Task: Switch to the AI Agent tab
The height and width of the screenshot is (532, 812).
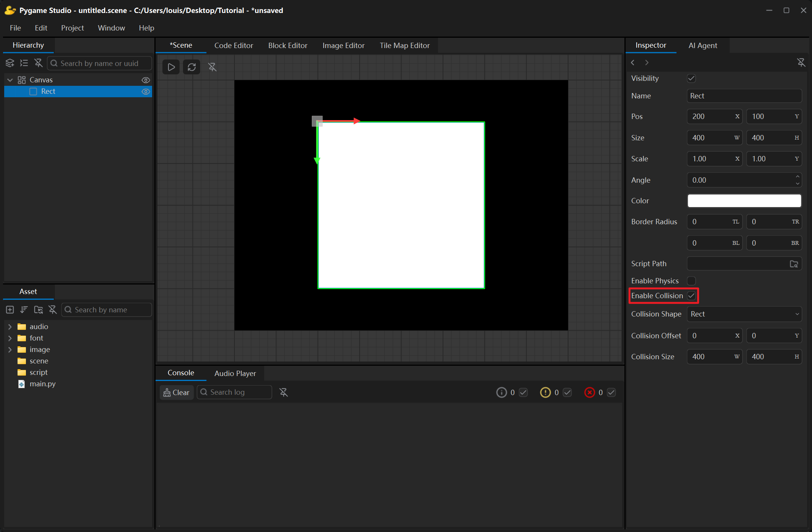Action: [703, 45]
